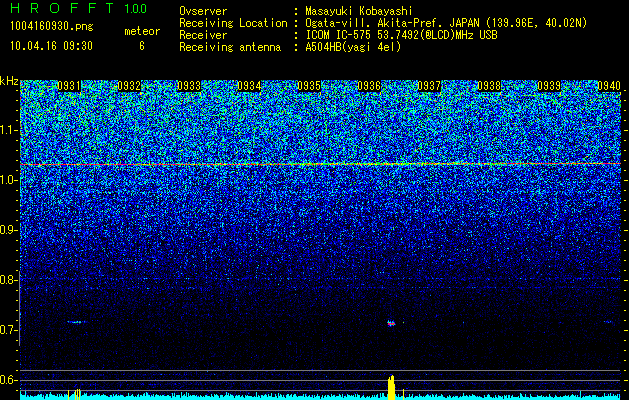
Task: Click the red horizontal carrier line
Action: [x=321, y=164]
